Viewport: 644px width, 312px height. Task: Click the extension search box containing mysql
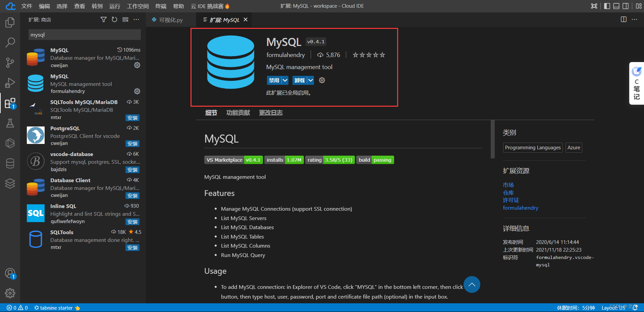pyautogui.click(x=85, y=35)
